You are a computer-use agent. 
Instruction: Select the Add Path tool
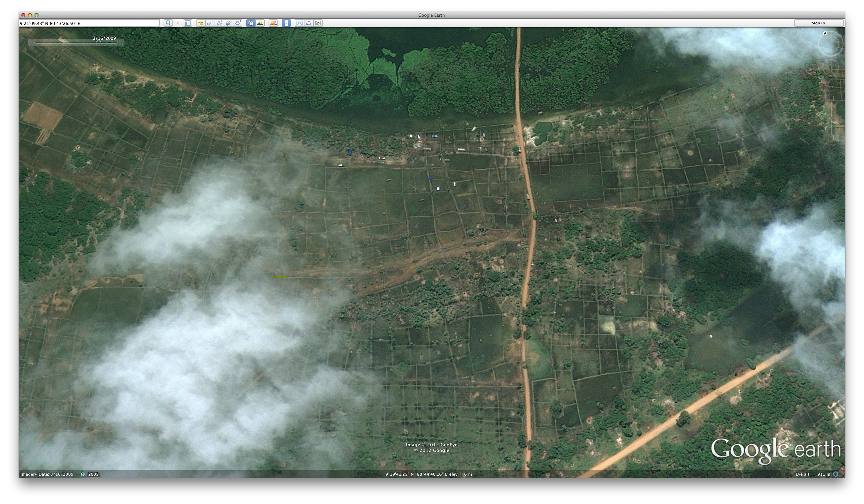[x=220, y=23]
